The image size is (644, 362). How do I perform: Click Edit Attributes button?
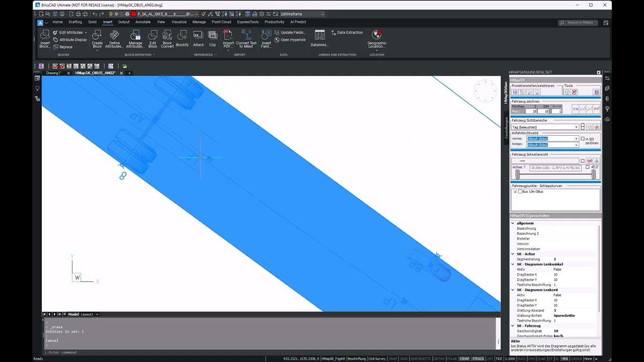(70, 32)
